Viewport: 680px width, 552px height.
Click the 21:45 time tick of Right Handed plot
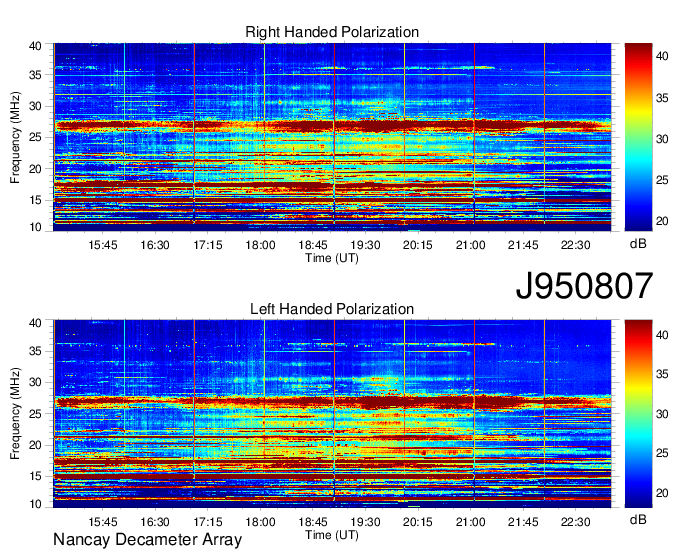click(x=523, y=245)
